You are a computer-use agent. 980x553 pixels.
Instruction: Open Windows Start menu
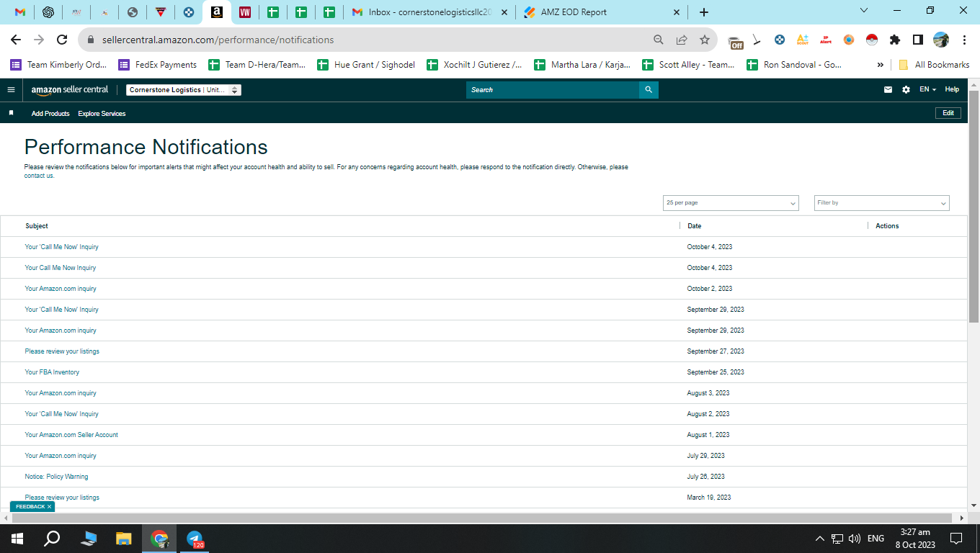point(17,539)
